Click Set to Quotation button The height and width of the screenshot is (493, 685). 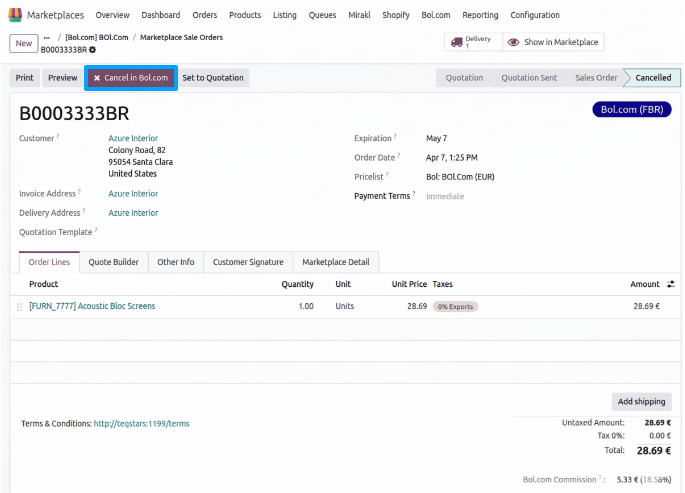pos(213,78)
